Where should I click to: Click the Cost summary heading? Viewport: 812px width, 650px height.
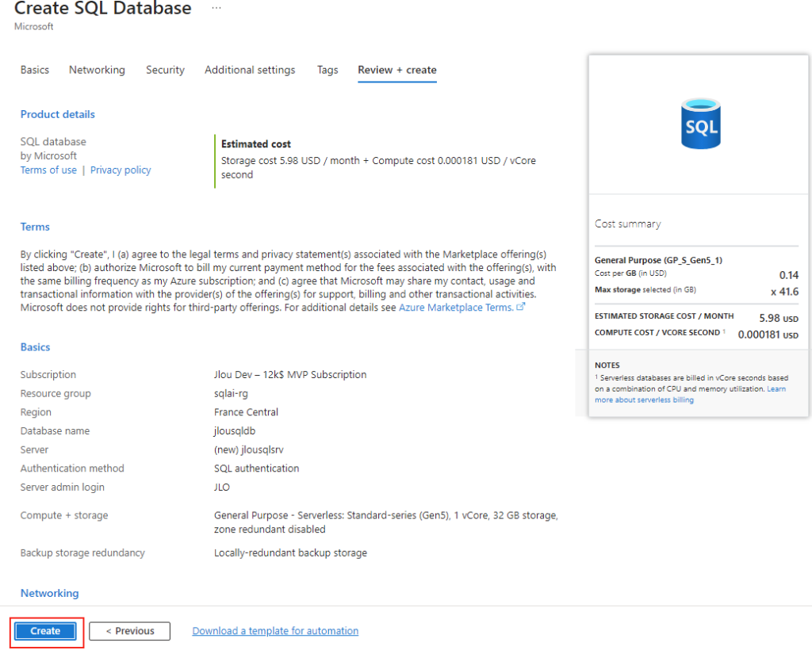point(628,224)
